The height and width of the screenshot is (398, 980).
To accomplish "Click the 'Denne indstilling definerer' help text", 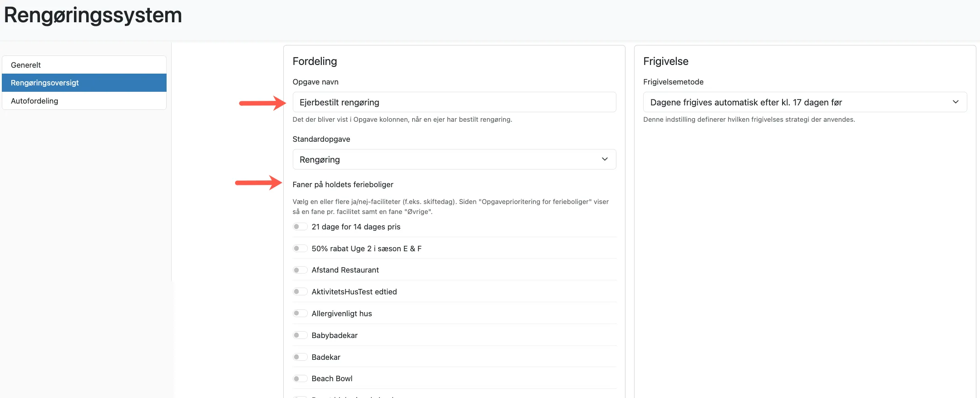I will 749,119.
